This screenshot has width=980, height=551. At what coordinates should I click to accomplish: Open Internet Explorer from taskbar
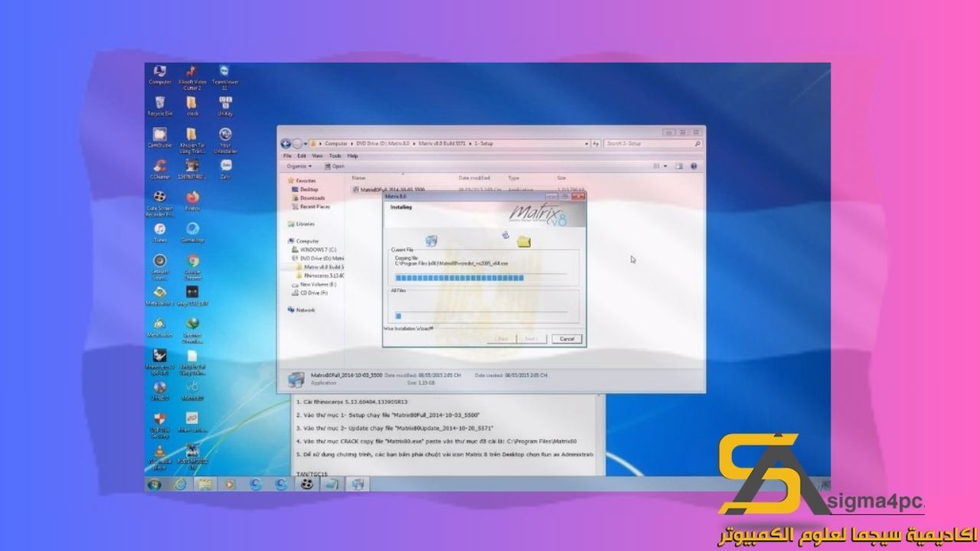pos(180,484)
